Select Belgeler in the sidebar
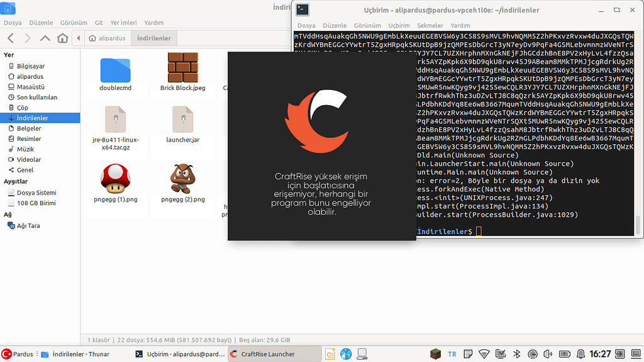The width and height of the screenshot is (644, 362). (x=29, y=128)
